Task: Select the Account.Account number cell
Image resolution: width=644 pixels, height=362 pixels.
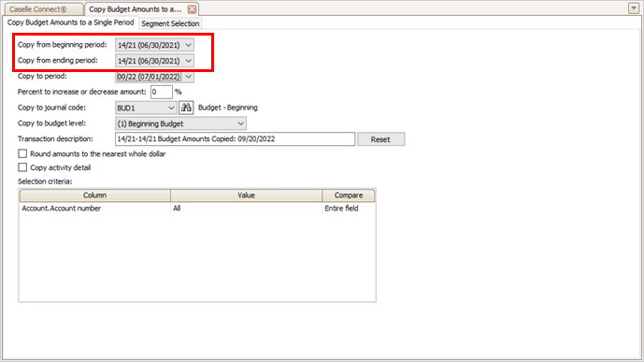Action: (x=95, y=209)
